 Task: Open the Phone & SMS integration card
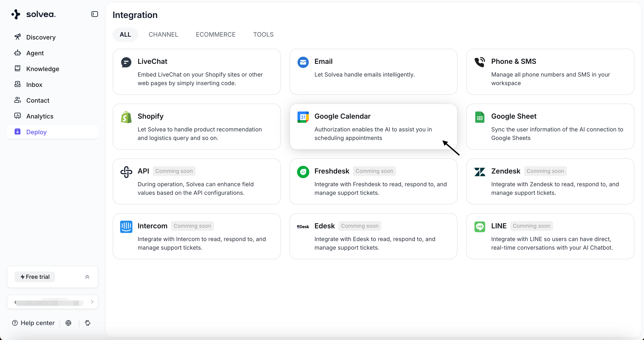click(x=550, y=72)
